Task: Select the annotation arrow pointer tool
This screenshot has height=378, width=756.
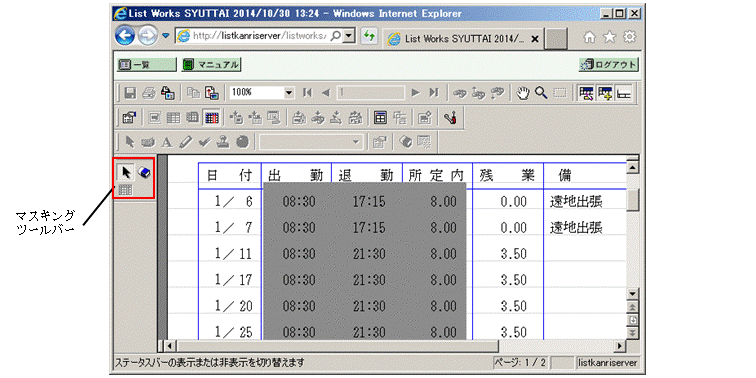Action: (x=130, y=142)
